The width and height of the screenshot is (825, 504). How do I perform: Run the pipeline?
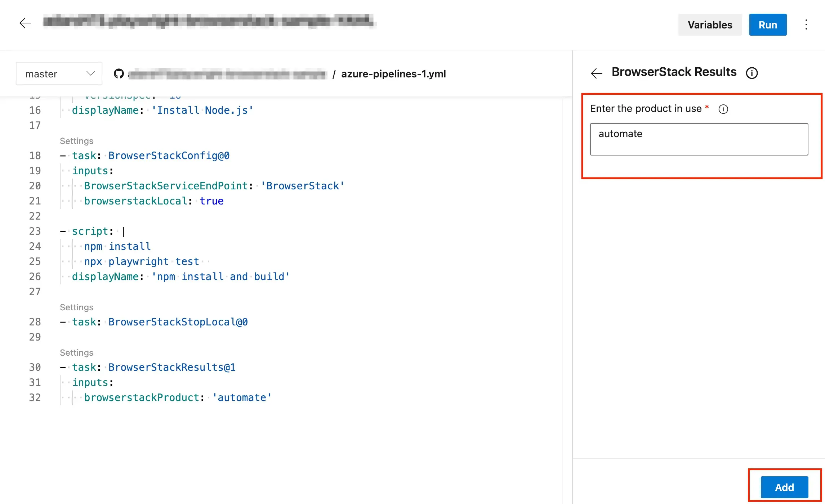pos(767,25)
